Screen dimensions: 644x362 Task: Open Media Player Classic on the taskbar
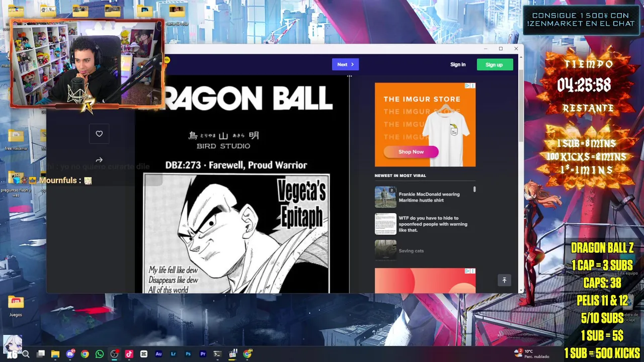pos(232,354)
